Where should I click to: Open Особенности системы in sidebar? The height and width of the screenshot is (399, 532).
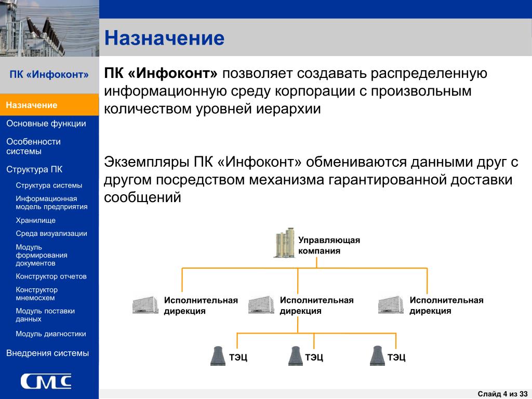click(x=34, y=146)
